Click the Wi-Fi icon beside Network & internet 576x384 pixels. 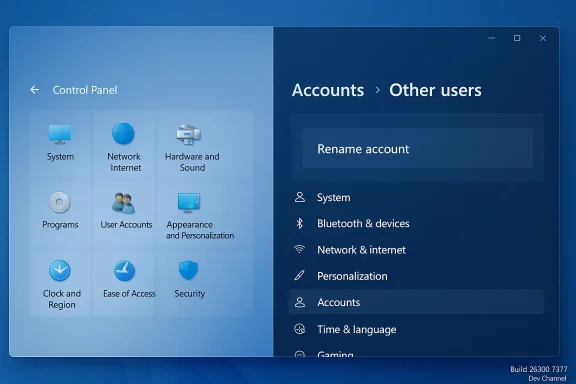[300, 250]
